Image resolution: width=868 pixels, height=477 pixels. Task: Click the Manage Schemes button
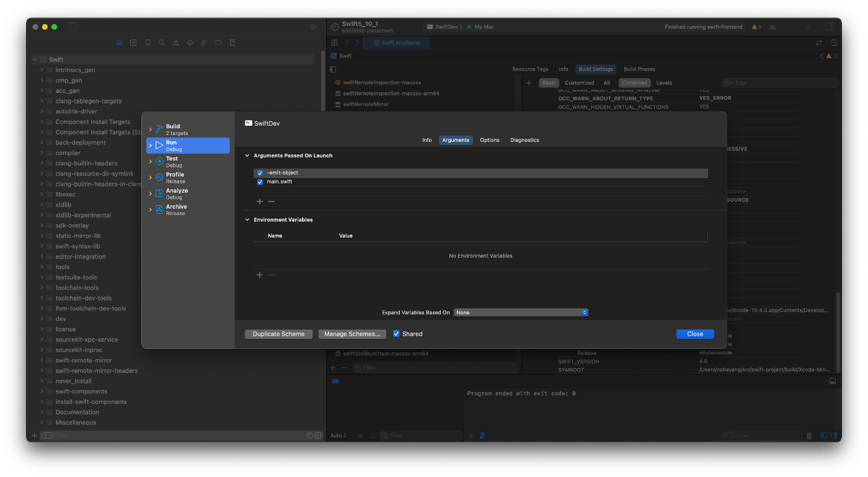(352, 334)
